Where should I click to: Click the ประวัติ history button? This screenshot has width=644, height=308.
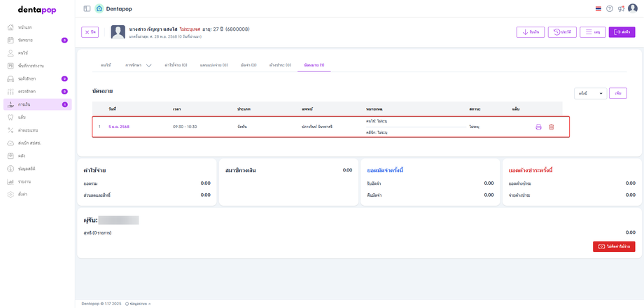coord(562,32)
